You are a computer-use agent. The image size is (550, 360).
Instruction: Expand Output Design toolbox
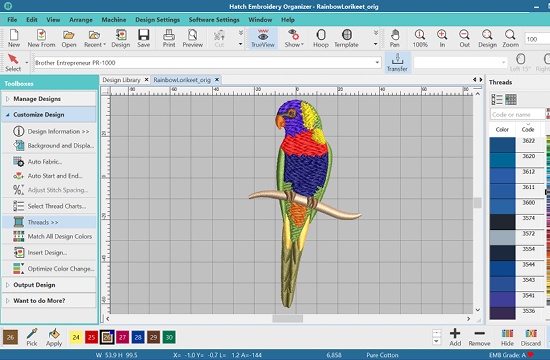49,285
